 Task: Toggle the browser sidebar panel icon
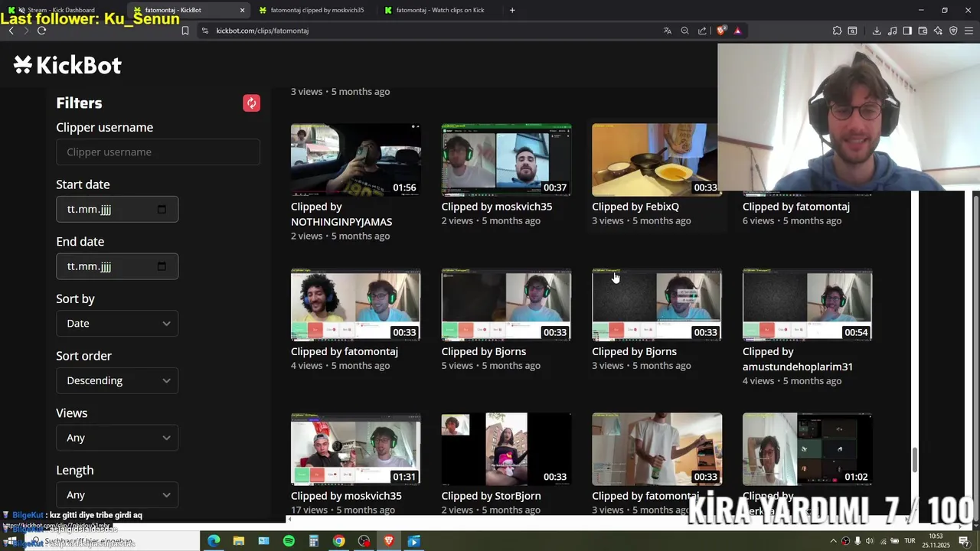(x=907, y=31)
